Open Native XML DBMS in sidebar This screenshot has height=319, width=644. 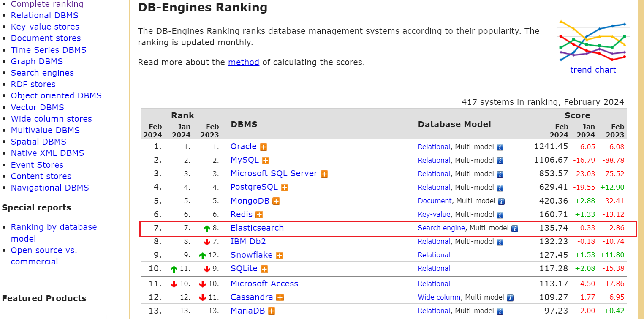47,153
